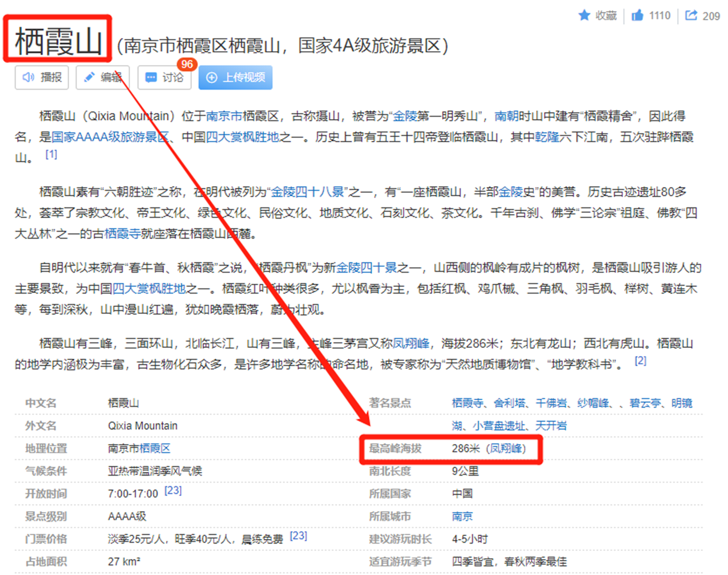Open 四大赏枫胜地 link in third paragraph
The image size is (728, 575).
click(149, 289)
